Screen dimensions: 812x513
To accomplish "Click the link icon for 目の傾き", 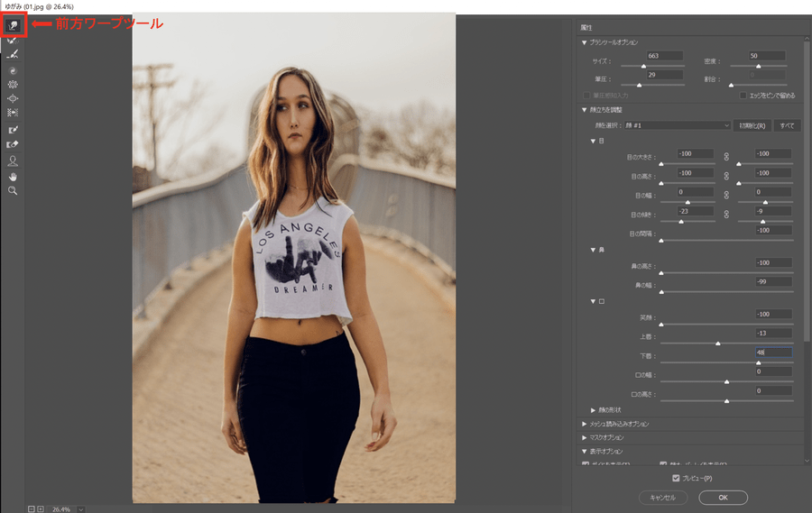I will point(726,214).
